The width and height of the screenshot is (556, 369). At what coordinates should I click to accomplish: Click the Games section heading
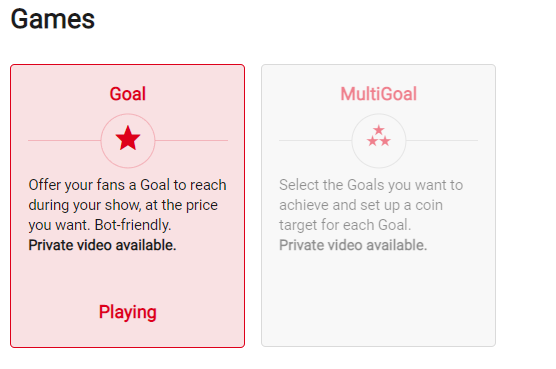[53, 19]
